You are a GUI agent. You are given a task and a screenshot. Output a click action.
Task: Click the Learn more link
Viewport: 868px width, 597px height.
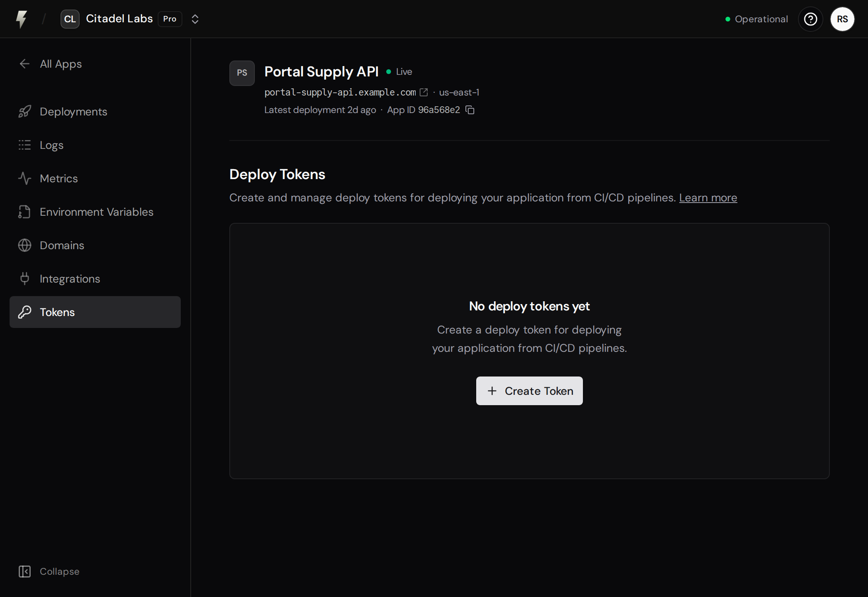(x=708, y=198)
